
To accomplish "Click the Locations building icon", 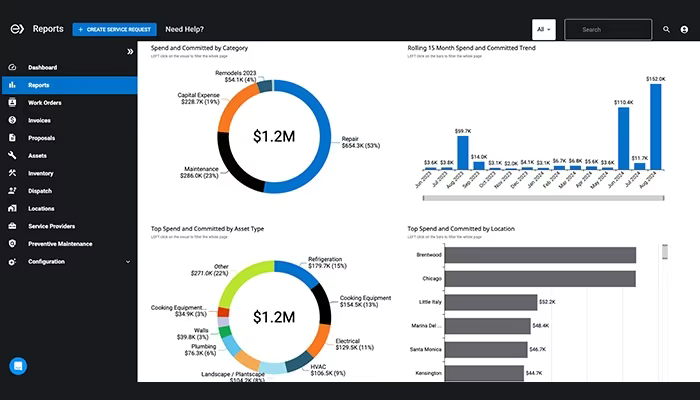I will [x=12, y=208].
